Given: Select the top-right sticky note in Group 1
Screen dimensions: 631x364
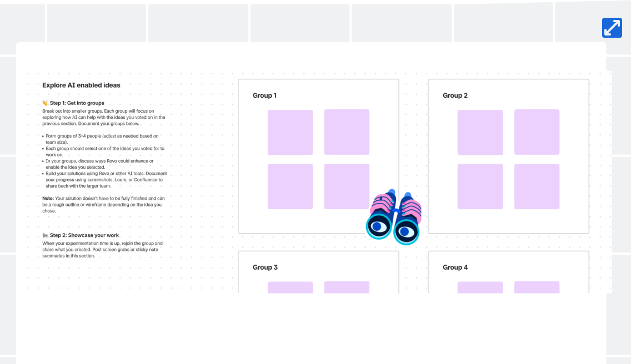Looking at the screenshot, I should (347, 132).
